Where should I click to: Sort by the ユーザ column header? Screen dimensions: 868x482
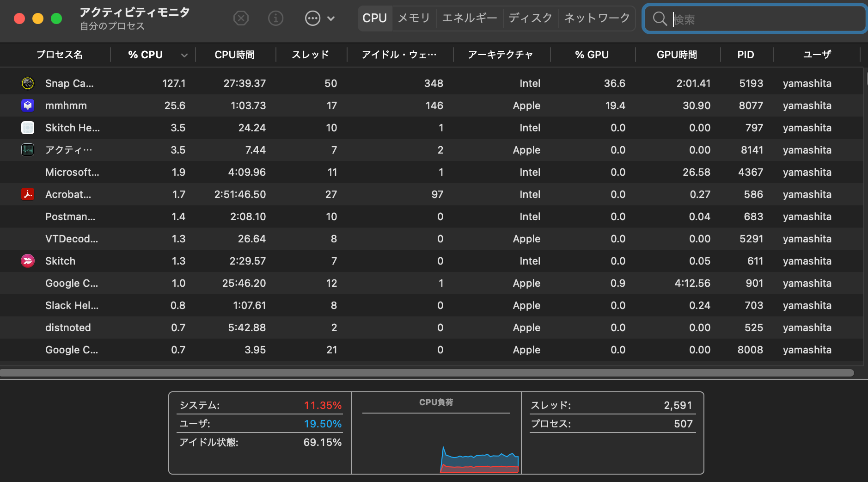tap(817, 55)
